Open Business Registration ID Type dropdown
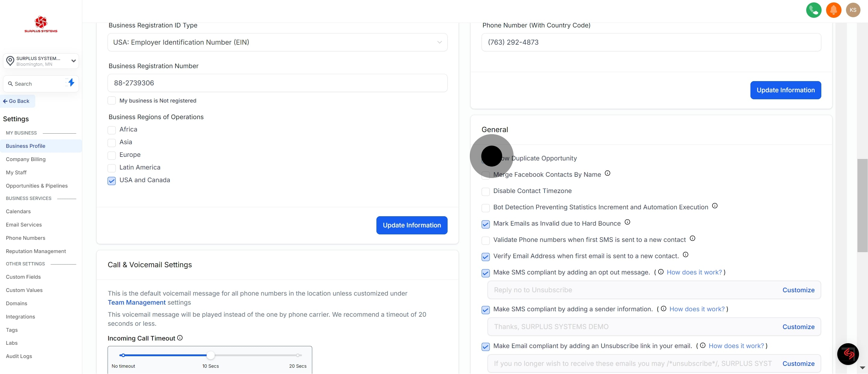This screenshot has height=374, width=868. (x=277, y=43)
